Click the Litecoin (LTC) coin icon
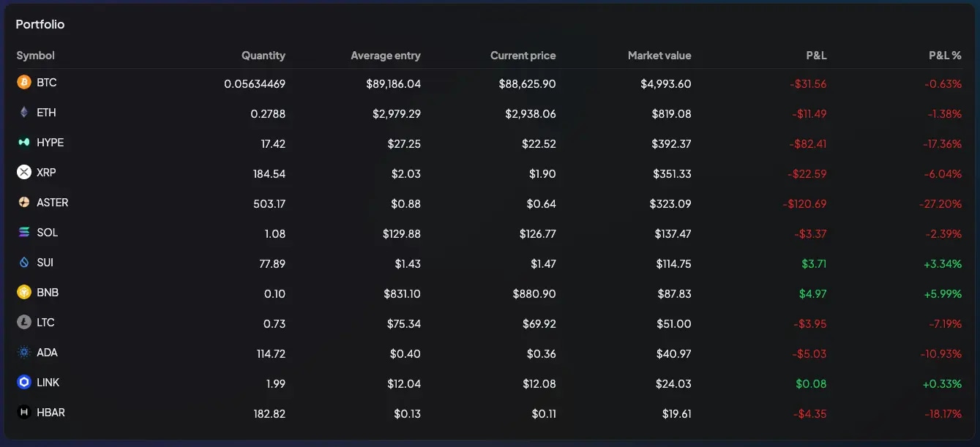The image size is (980, 447). point(23,322)
